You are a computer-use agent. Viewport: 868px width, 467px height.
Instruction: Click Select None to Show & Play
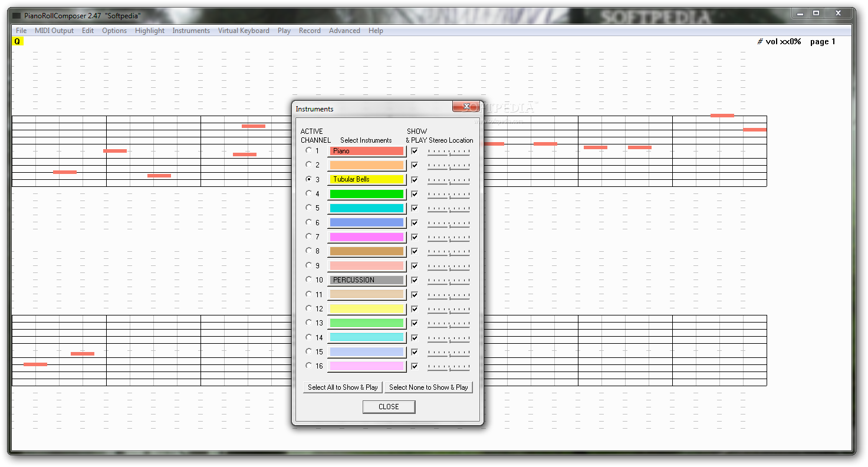pyautogui.click(x=429, y=387)
